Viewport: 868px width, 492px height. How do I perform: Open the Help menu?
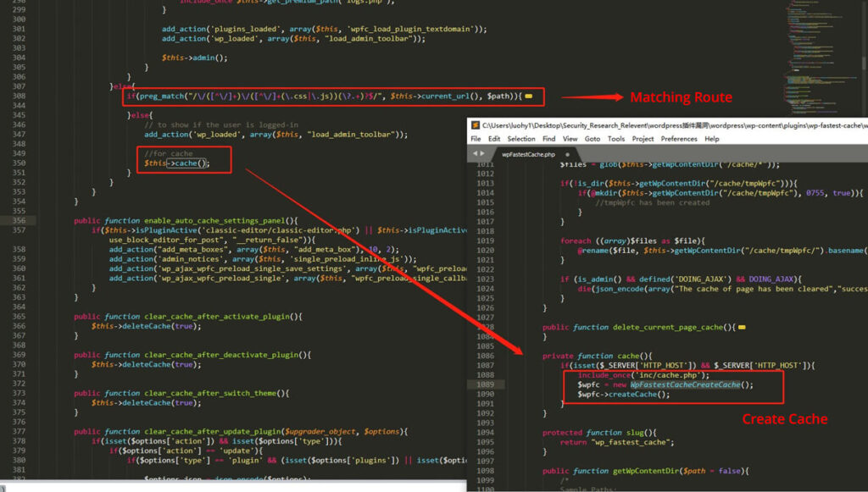coord(712,139)
